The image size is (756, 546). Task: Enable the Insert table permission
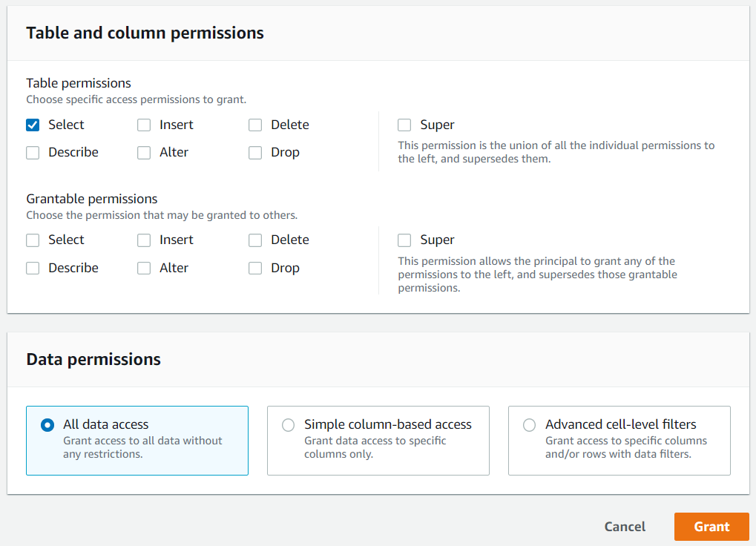144,125
